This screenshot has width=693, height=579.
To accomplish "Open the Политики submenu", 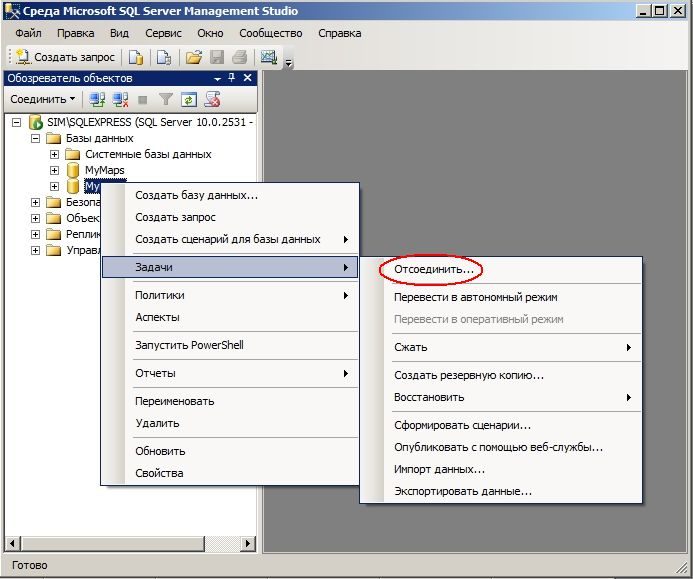I will 230,295.
